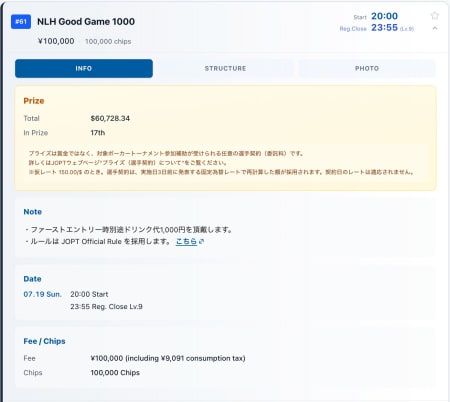Select the 100,000 Chips value
This screenshot has height=402, width=450.
[x=115, y=373]
